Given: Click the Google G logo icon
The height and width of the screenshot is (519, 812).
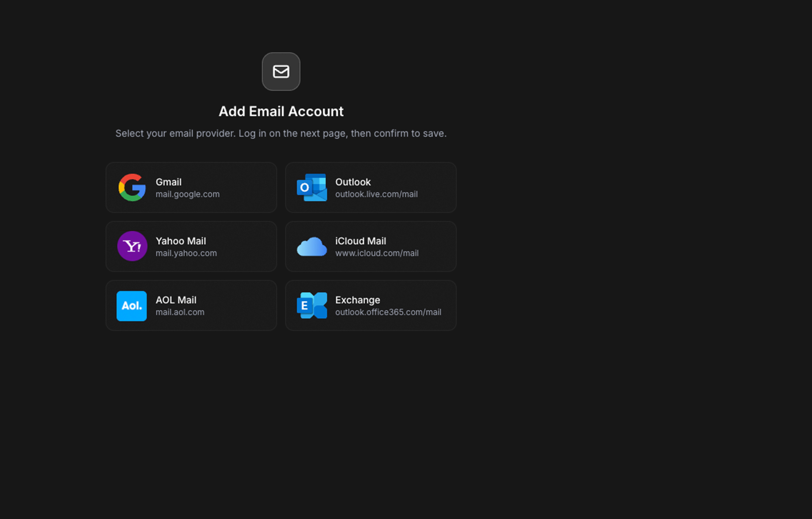Looking at the screenshot, I should (x=132, y=188).
